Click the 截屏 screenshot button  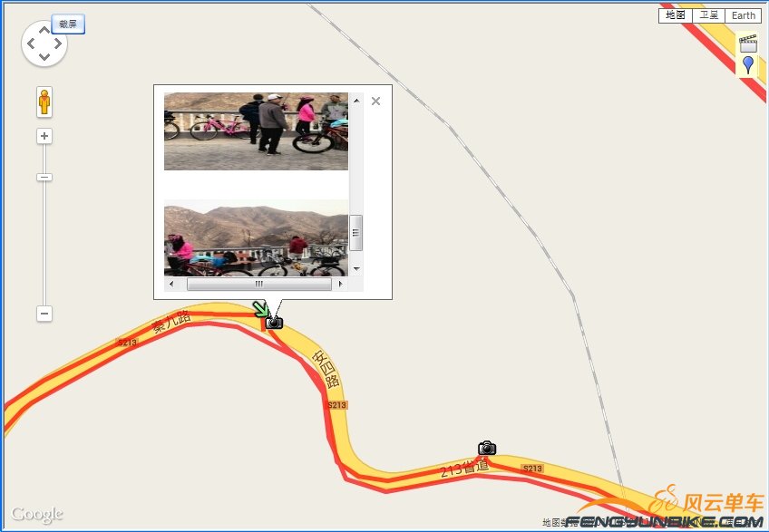click(x=68, y=24)
